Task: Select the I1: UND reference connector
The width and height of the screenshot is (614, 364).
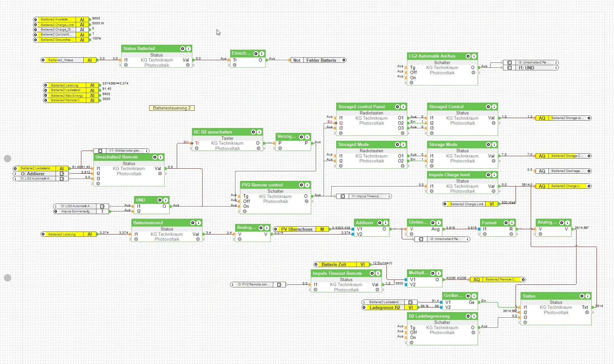Action: coord(531,68)
